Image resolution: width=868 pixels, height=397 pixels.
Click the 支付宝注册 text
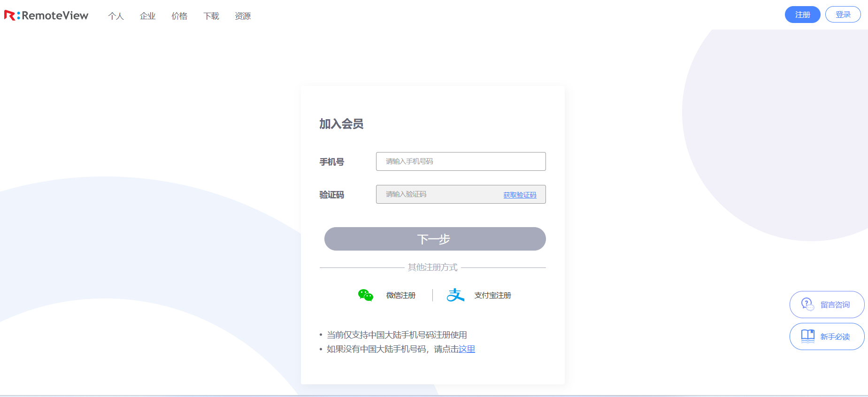point(492,295)
